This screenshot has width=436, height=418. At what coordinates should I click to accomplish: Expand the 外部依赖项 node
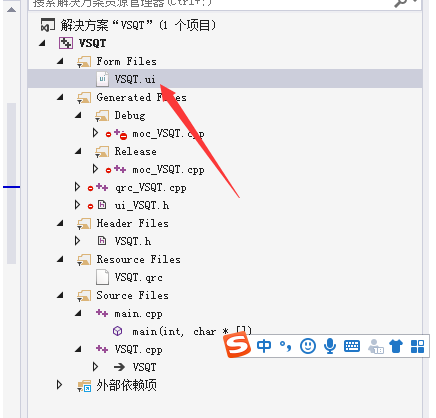click(x=59, y=385)
